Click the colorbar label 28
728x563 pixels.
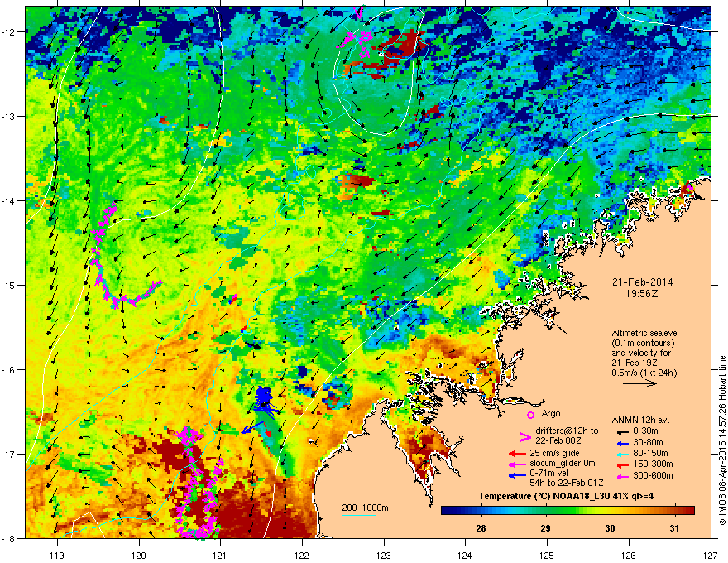[481, 528]
